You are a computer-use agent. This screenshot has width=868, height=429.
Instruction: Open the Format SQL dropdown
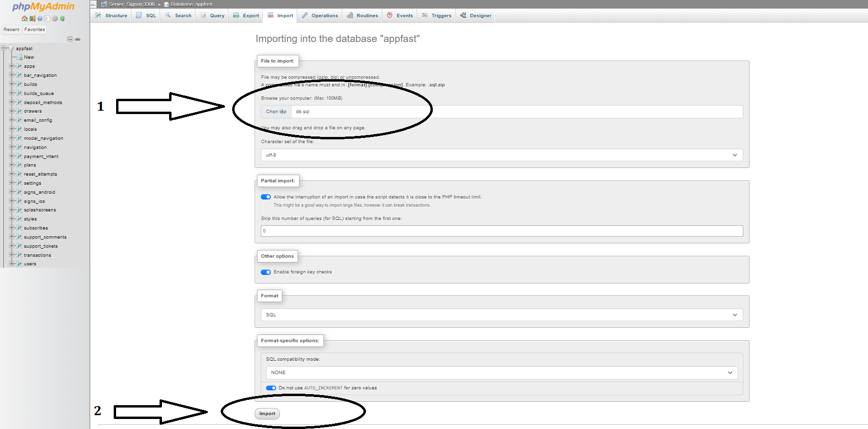502,315
